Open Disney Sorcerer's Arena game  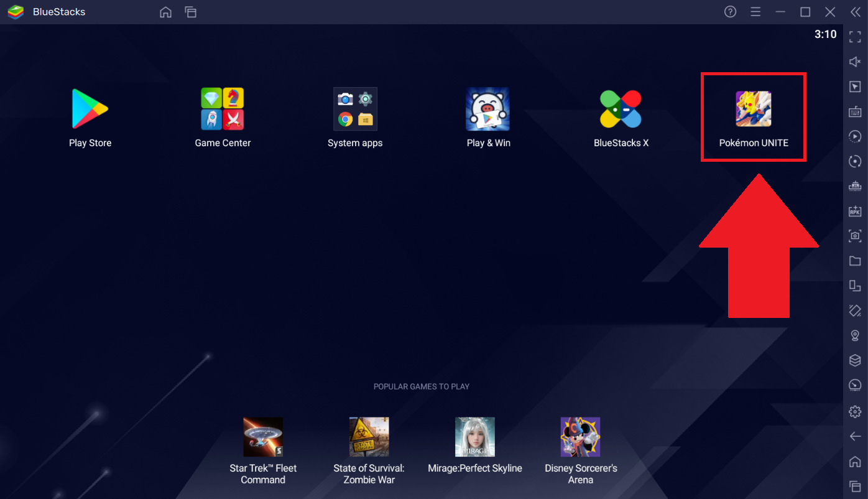581,437
